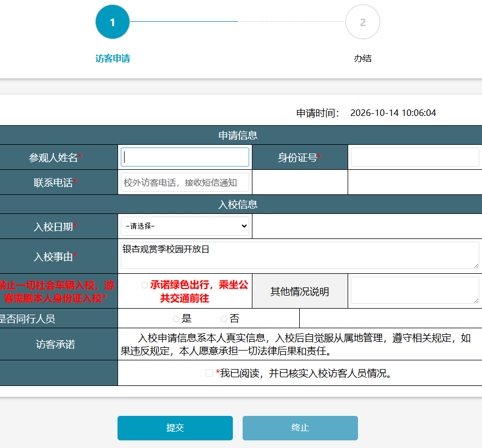Click the 申请时间 label

click(x=318, y=113)
